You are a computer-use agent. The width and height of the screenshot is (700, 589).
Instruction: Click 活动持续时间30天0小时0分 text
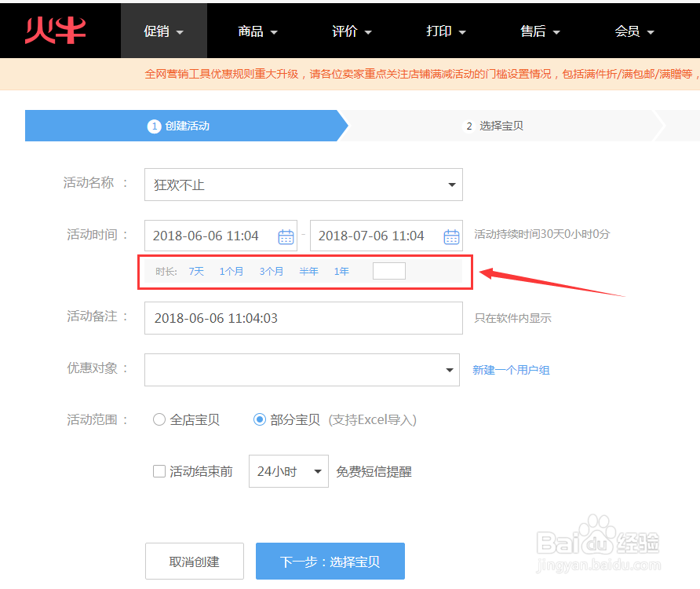pos(541,234)
